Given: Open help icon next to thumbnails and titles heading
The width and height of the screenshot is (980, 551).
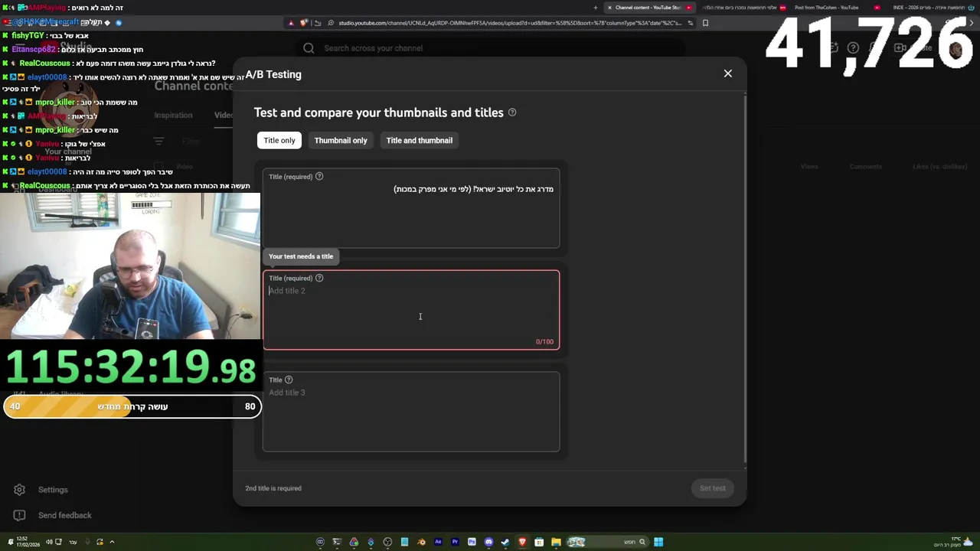Looking at the screenshot, I should pyautogui.click(x=512, y=112).
